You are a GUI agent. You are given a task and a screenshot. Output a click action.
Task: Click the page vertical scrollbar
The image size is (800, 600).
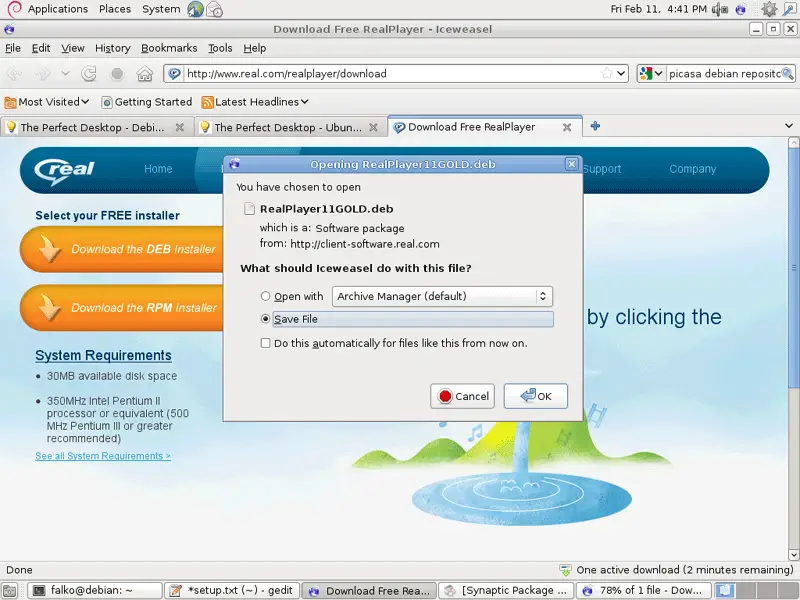coord(793,268)
